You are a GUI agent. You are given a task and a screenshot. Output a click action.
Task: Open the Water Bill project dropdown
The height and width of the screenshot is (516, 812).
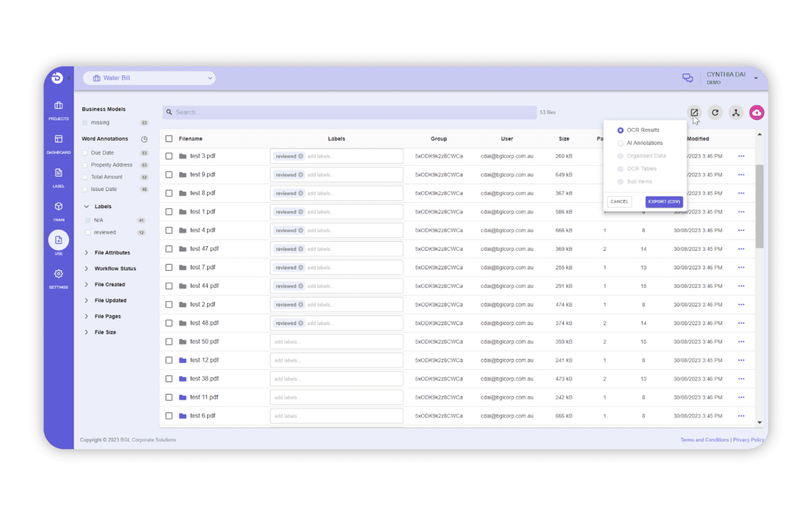point(149,78)
